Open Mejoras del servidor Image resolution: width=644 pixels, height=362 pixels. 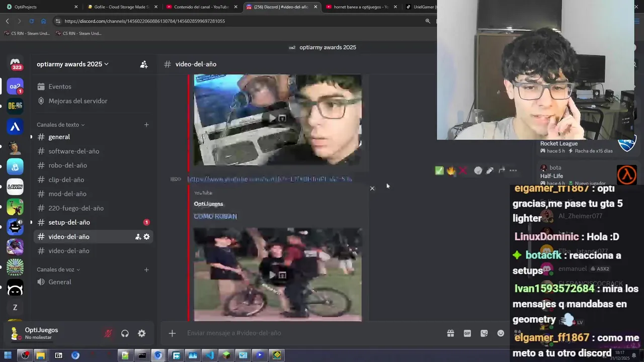pyautogui.click(x=94, y=101)
